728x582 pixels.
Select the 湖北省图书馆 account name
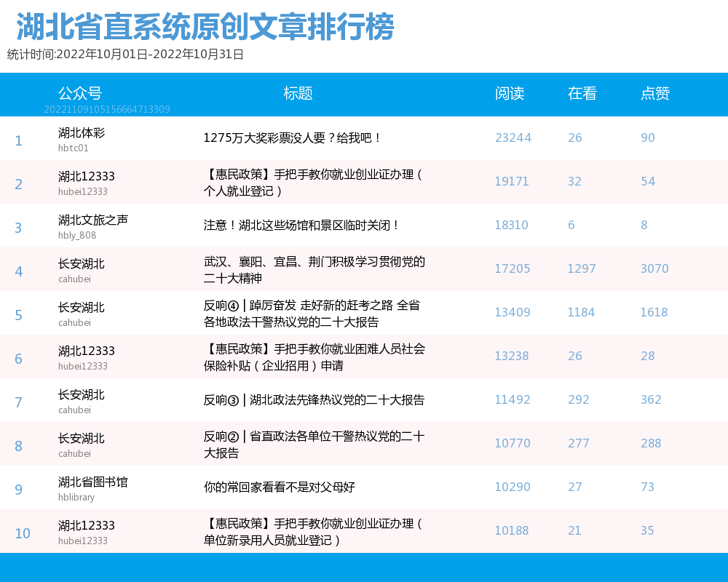pyautogui.click(x=93, y=482)
